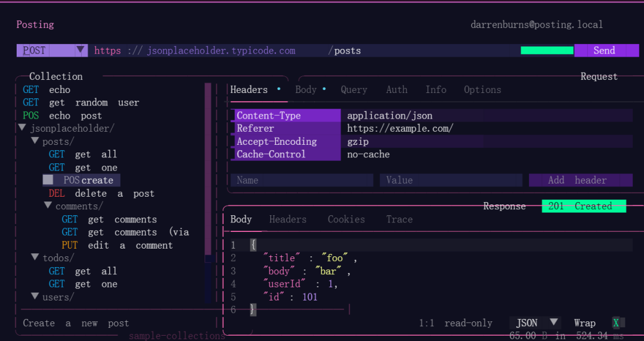Select the GET echo request
The image size is (644, 341).
(47, 89)
